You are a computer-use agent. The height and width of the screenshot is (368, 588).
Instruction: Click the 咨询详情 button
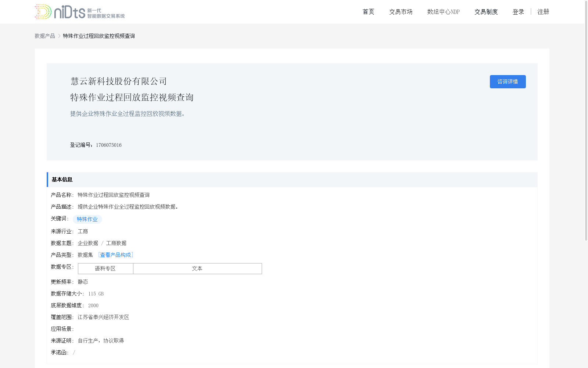pyautogui.click(x=508, y=82)
